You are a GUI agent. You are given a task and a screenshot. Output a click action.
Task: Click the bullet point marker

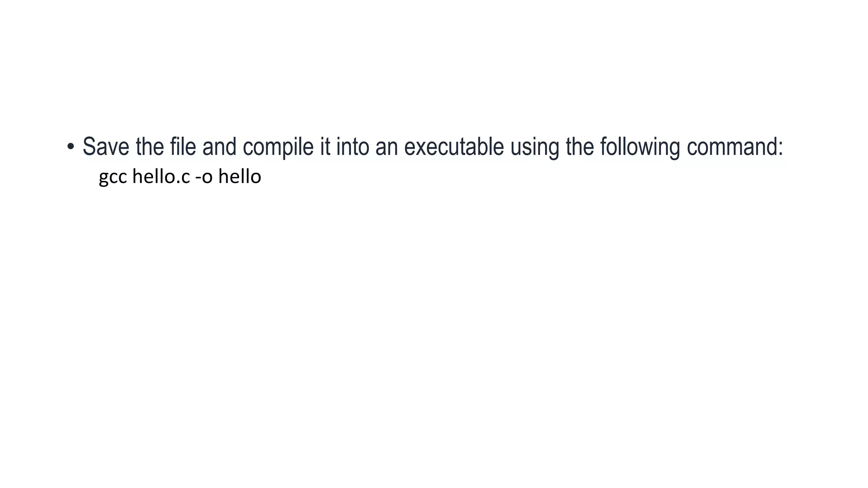click(x=70, y=147)
